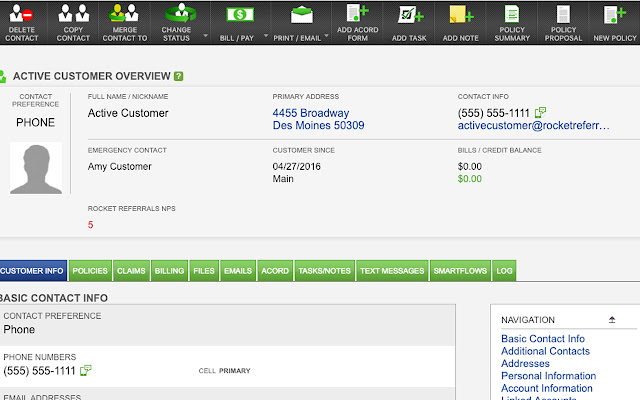Click the green help icon beside Active Customer Overview
The image size is (640, 400).
(x=178, y=76)
